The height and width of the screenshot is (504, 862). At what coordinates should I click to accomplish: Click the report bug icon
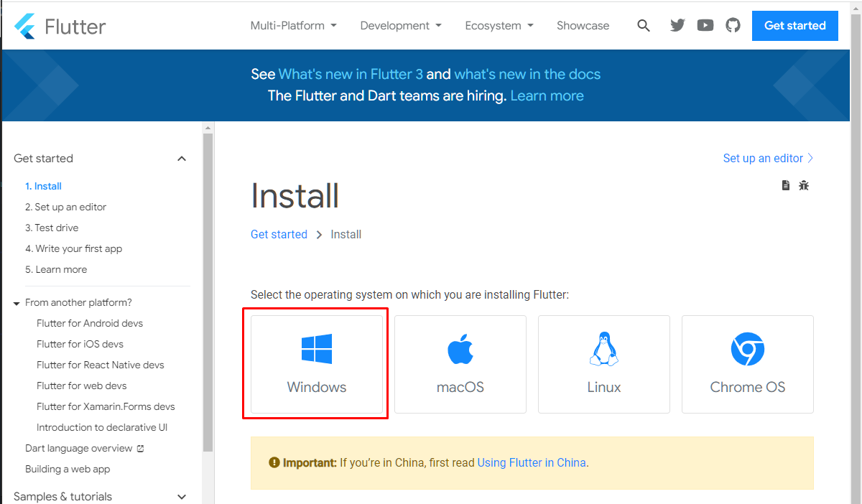(804, 185)
